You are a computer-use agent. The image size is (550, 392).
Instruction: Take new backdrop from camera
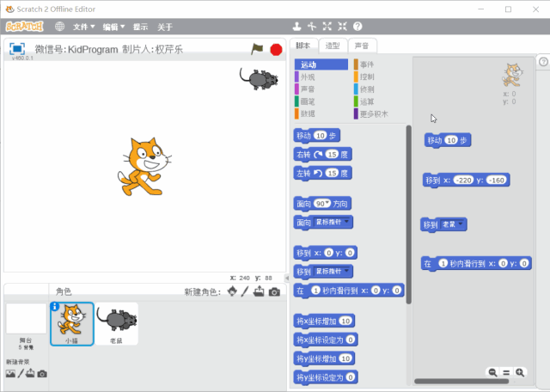(x=42, y=374)
